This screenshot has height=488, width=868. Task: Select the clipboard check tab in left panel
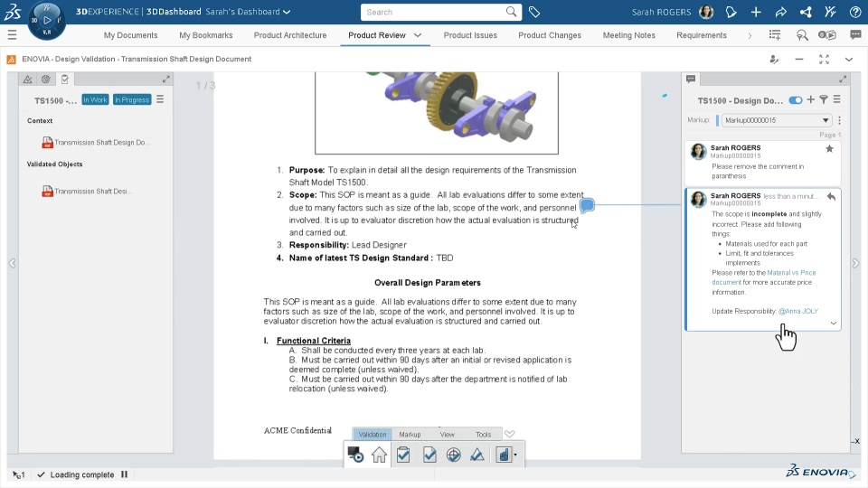pos(65,80)
